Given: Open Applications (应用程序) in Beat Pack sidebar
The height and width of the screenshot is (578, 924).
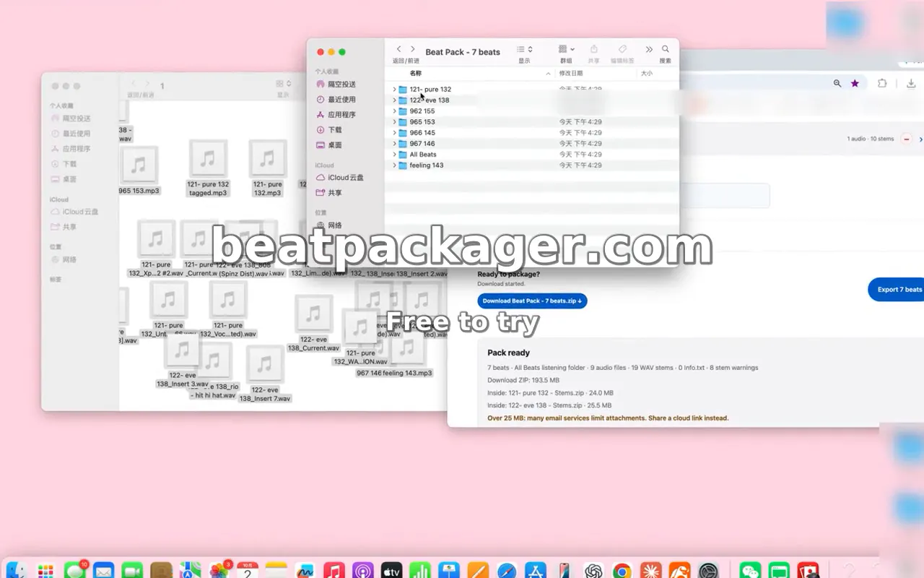Looking at the screenshot, I should (336, 115).
